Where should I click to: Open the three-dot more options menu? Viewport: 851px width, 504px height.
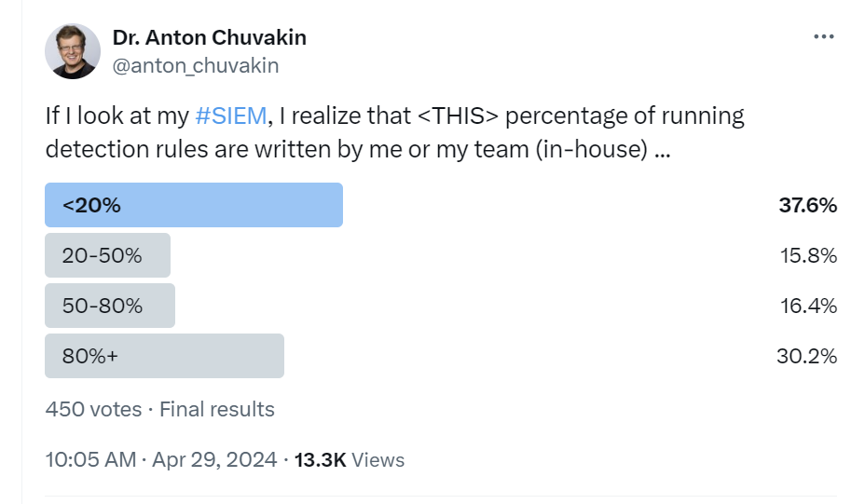[823, 36]
